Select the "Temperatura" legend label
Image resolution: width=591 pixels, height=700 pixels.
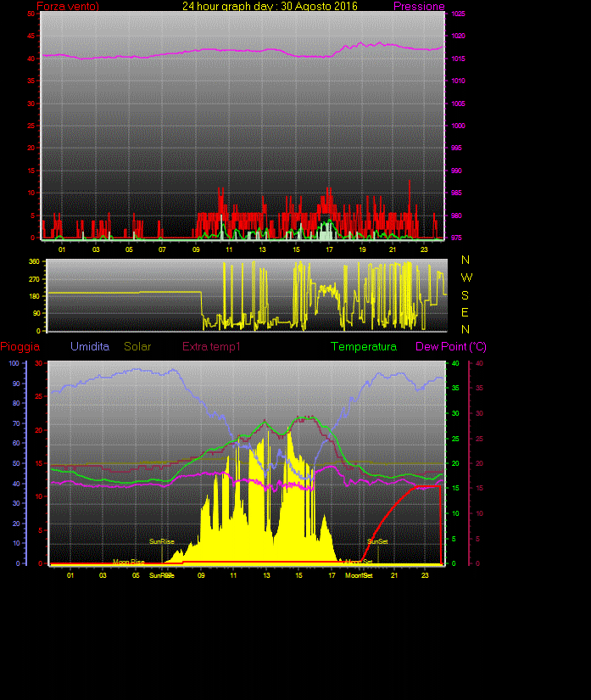[x=364, y=347]
